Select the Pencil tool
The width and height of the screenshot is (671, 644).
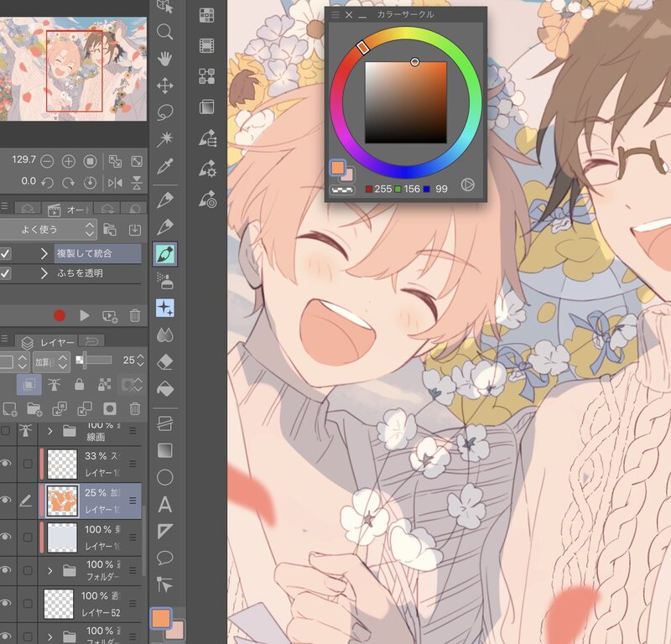(164, 226)
